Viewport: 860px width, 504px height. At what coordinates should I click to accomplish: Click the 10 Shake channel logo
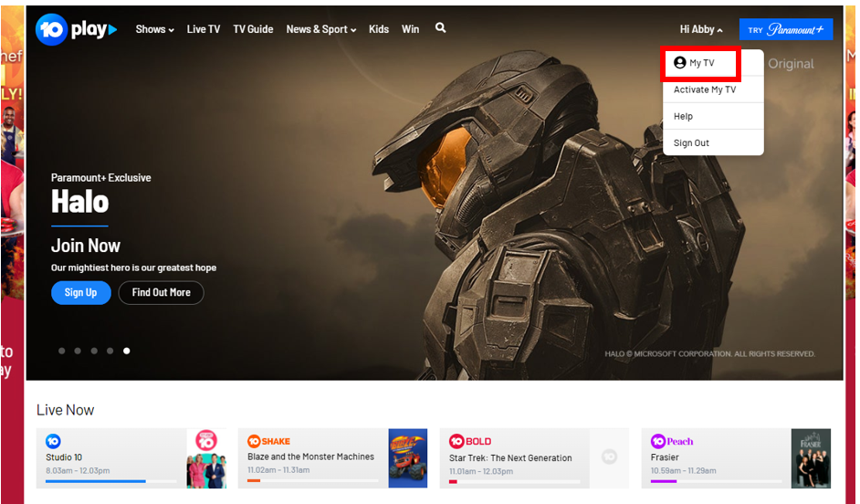pos(268,442)
